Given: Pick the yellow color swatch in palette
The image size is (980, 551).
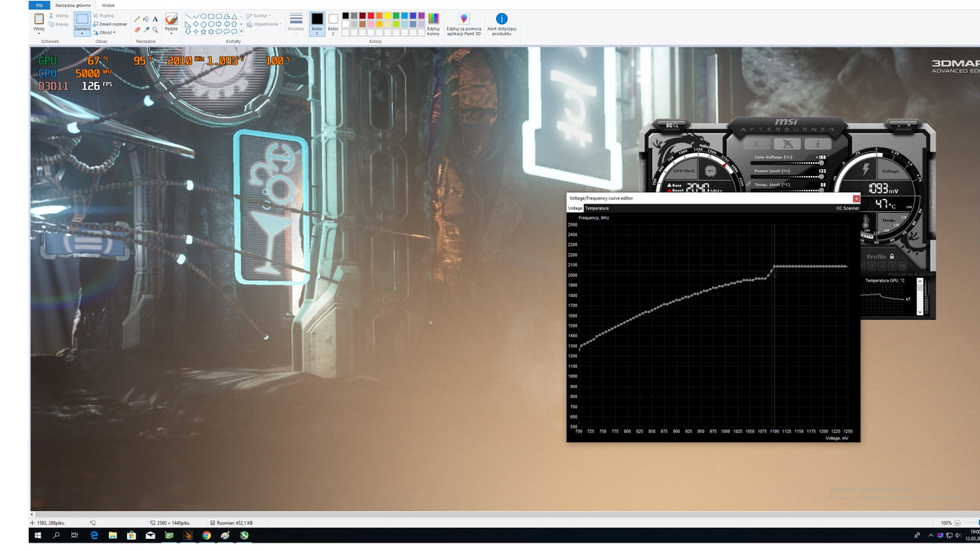Looking at the screenshot, I should pos(387,15).
